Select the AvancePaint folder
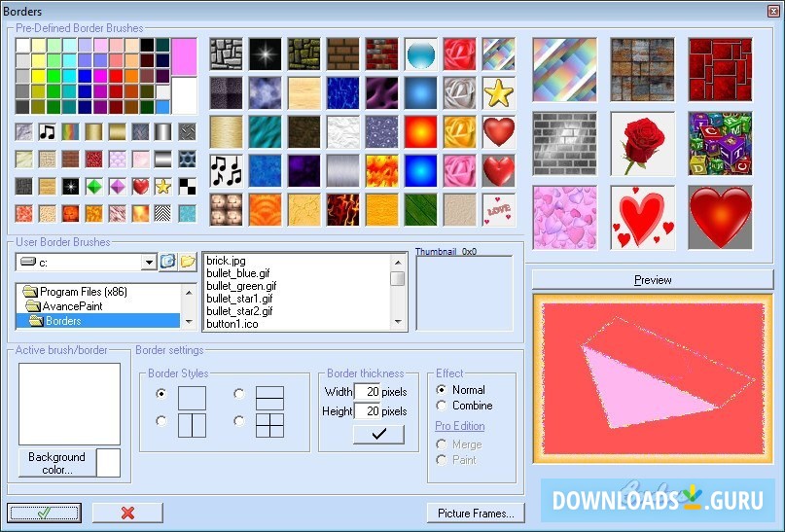Viewport: 785px width, 532px height. pyautogui.click(x=64, y=305)
